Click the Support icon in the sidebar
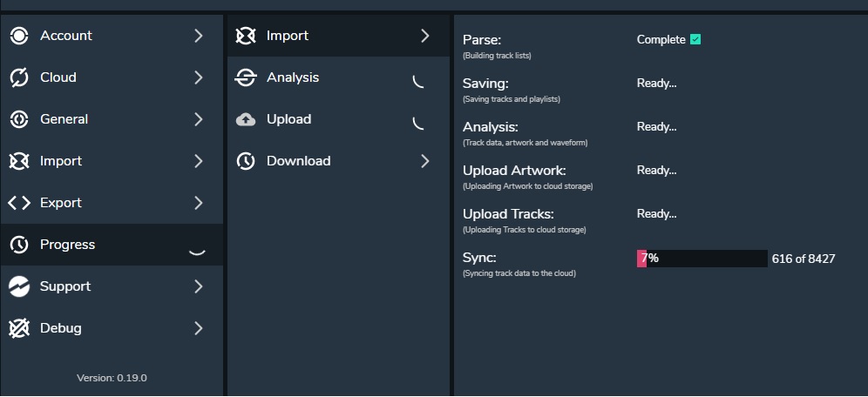Viewport: 868px width, 397px height. tap(19, 286)
